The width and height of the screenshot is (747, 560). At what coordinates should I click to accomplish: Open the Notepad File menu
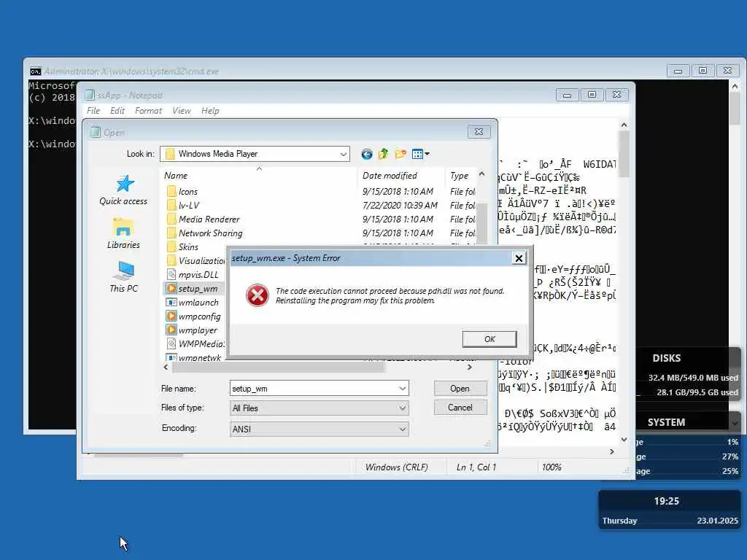pyautogui.click(x=93, y=111)
